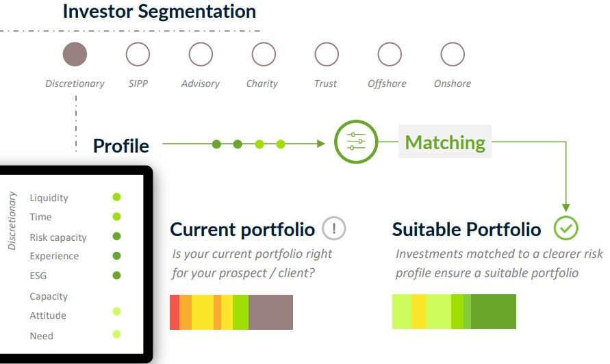Choose the Charity investor circle
The height and width of the screenshot is (364, 610).
click(263, 54)
